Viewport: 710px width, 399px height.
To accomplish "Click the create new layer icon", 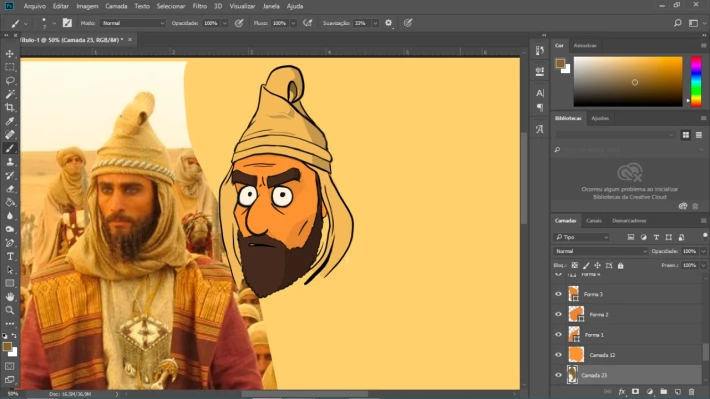I will point(678,391).
